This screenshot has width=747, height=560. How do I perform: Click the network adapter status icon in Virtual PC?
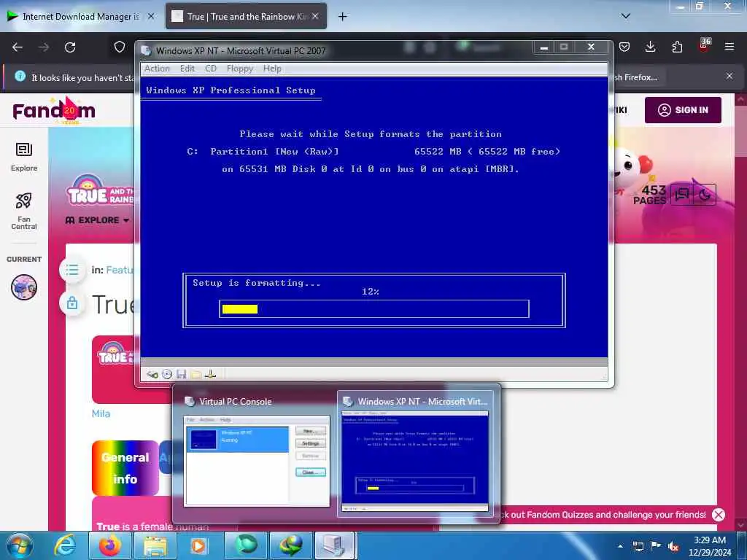(x=210, y=374)
